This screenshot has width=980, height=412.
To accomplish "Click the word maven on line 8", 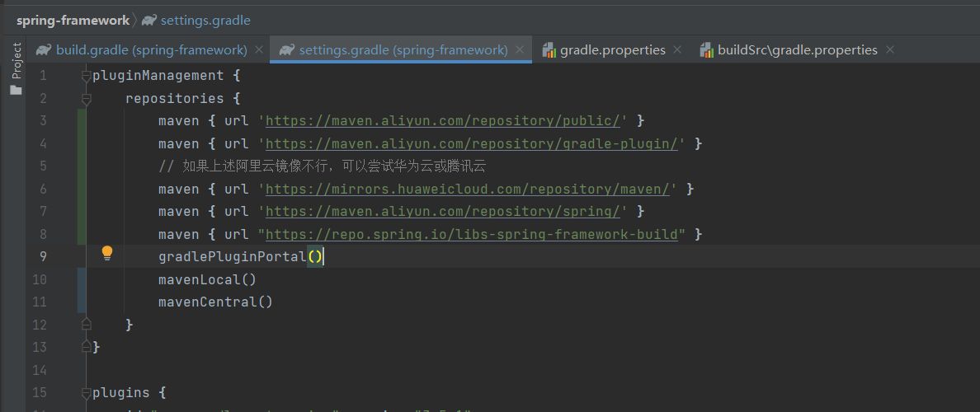I will (x=179, y=234).
